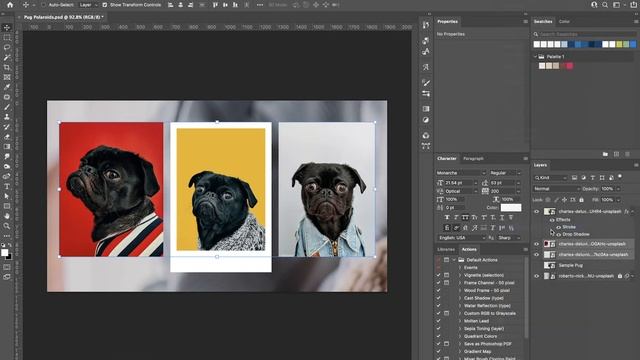Click the Home icon in options bar

pos(10,5)
